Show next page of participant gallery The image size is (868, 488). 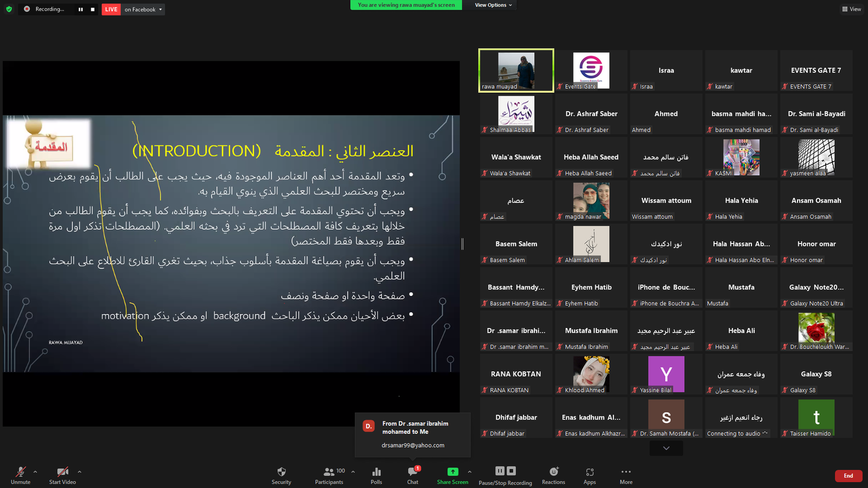pyautogui.click(x=666, y=448)
